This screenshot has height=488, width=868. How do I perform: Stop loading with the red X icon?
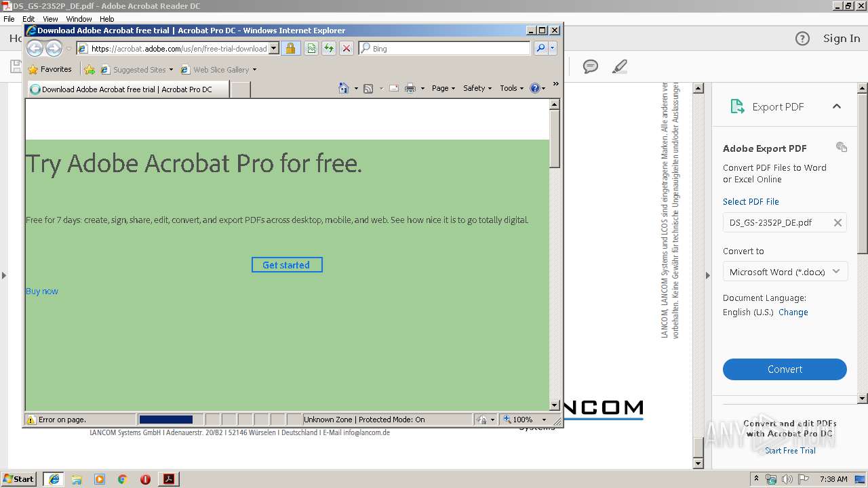pos(347,49)
